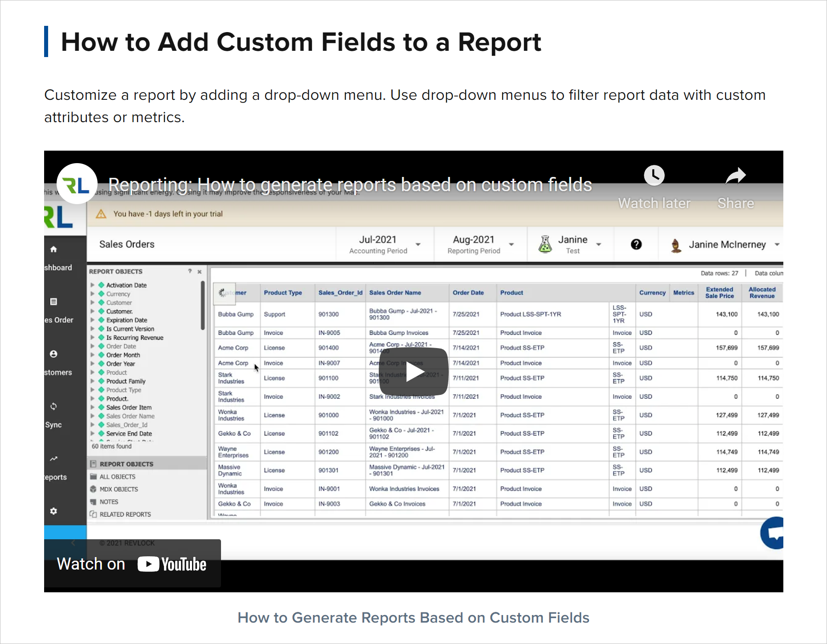Image resolution: width=827 pixels, height=644 pixels.
Task: Click the Janine McInerney avatar icon
Action: tap(676, 245)
